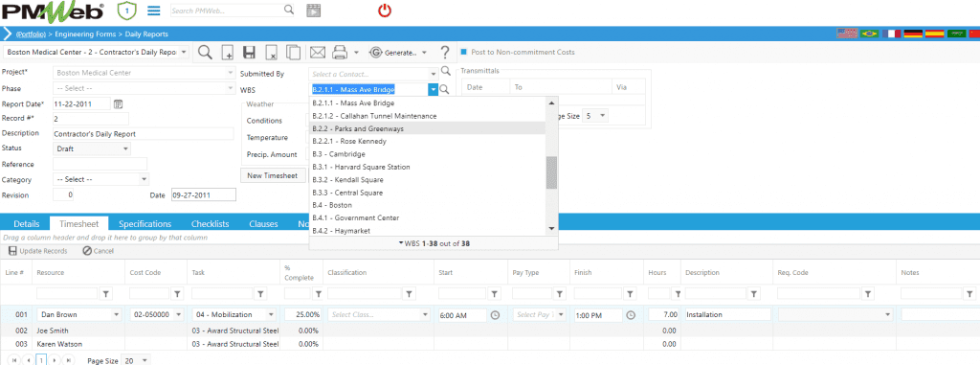The width and height of the screenshot is (980, 365).
Task: Go to last page in timesheet pager
Action: click(x=69, y=360)
